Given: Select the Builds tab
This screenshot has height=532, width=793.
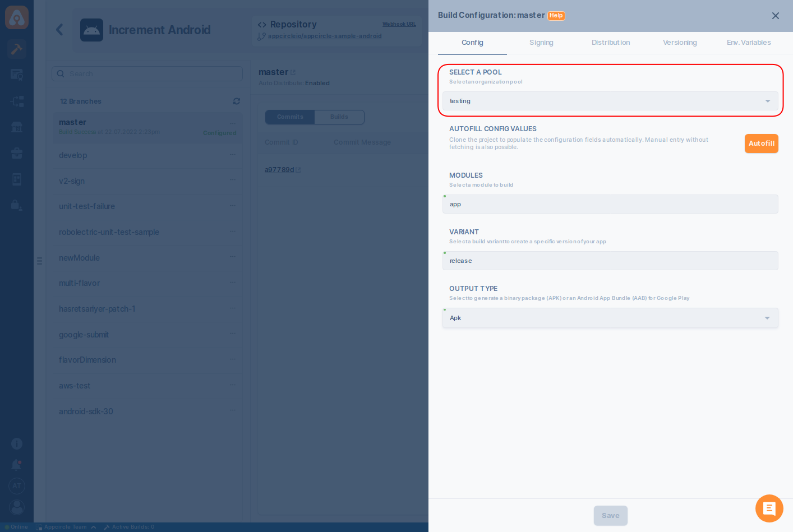Looking at the screenshot, I should tap(339, 117).
